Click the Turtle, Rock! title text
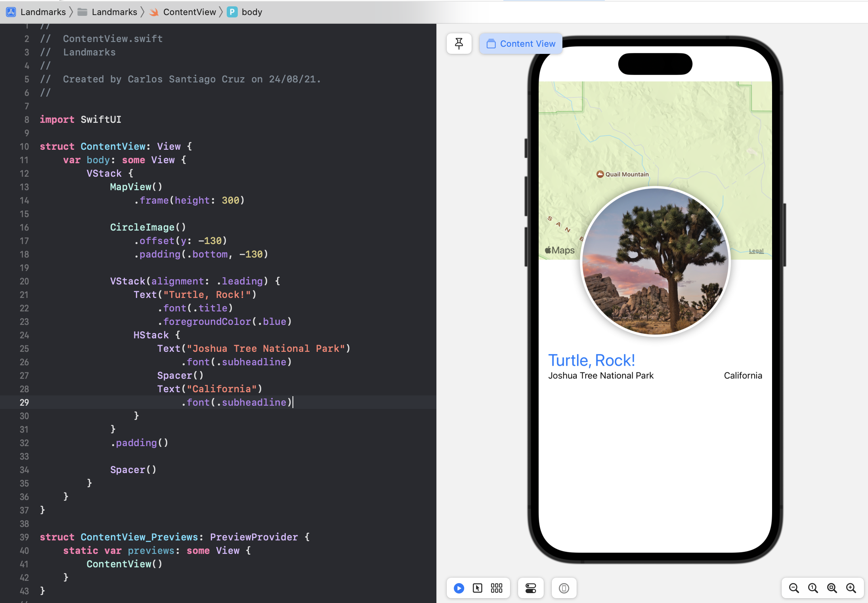868x603 pixels. [591, 360]
